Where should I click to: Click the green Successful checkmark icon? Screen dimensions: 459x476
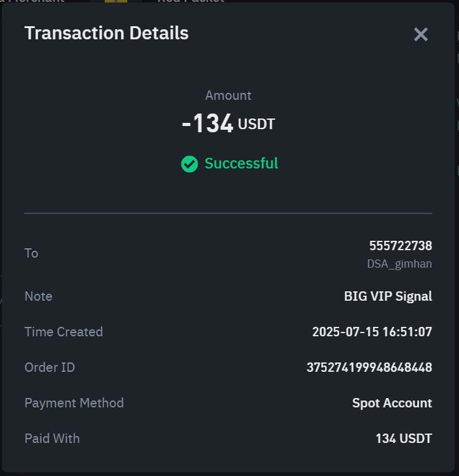190,164
